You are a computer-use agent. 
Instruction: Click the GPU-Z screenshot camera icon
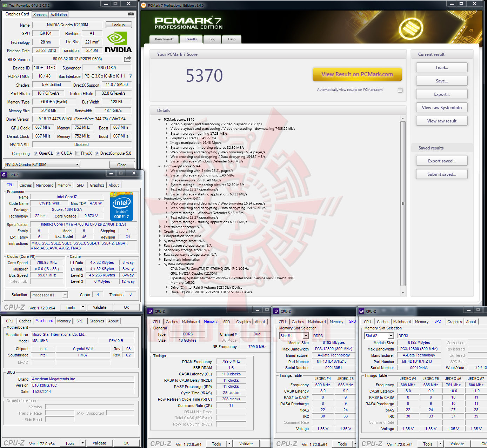[131, 14]
